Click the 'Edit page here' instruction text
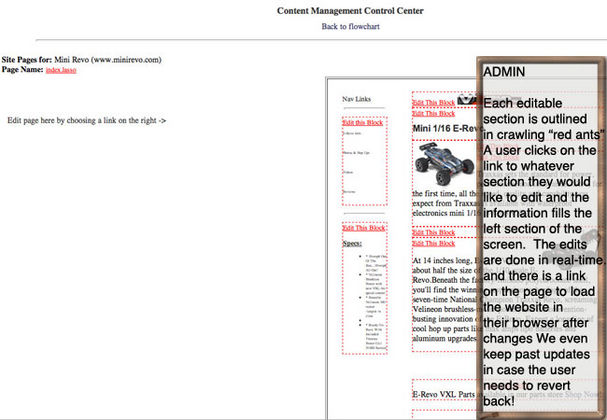607x420 pixels. pos(87,120)
